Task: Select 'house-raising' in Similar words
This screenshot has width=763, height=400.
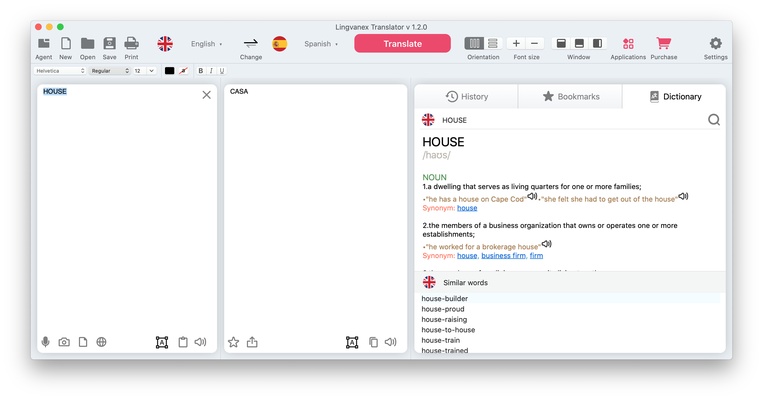Action: (444, 319)
